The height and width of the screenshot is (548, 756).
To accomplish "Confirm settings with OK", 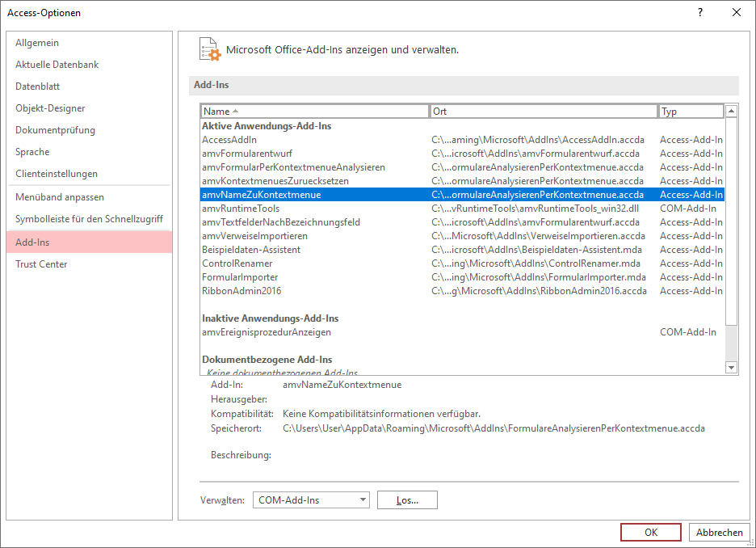I will click(x=650, y=532).
